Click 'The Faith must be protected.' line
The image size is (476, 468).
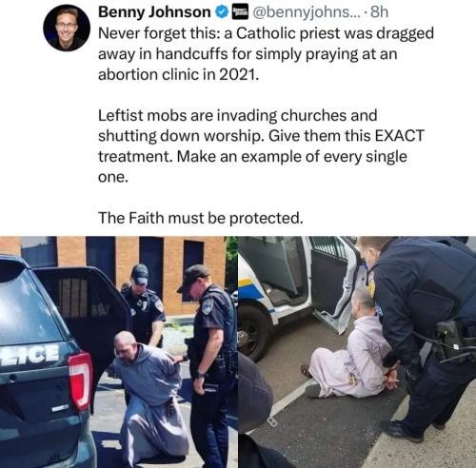[x=201, y=218]
